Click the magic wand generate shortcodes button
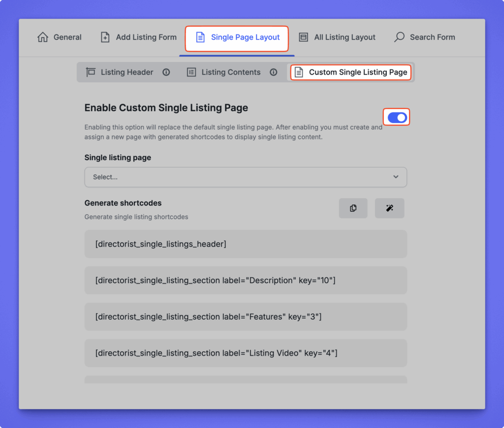Screen dimensions: 504x428 pyautogui.click(x=389, y=208)
